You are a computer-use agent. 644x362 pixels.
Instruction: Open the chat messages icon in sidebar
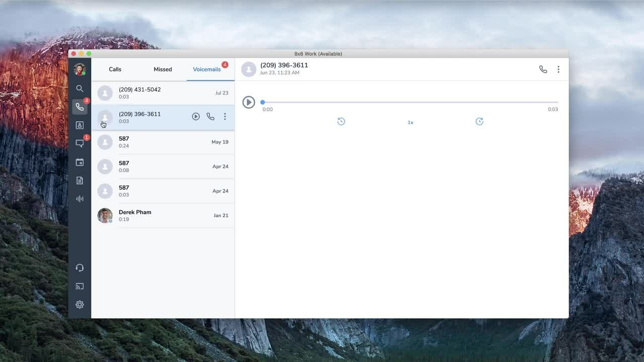pos(79,143)
